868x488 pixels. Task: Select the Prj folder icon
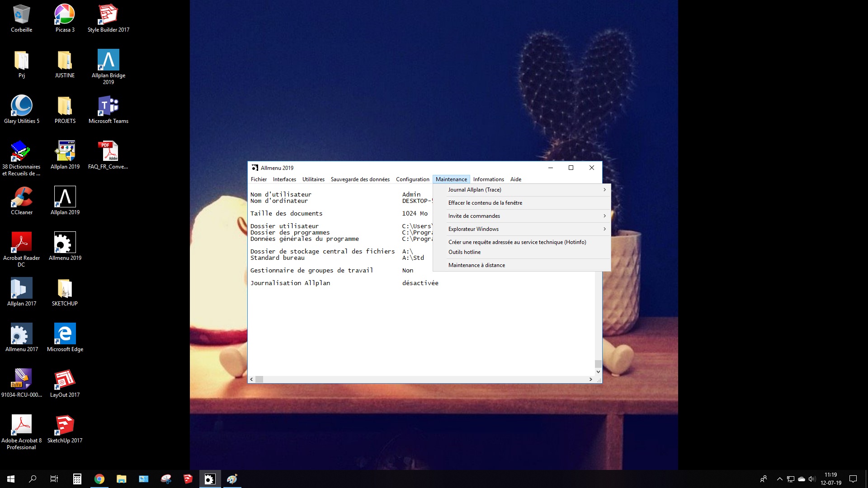coord(21,64)
